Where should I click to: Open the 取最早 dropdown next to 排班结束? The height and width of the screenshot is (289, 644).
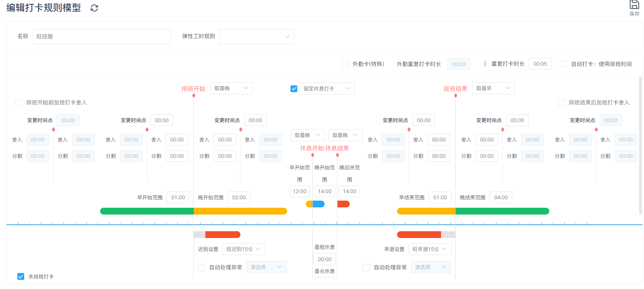click(x=493, y=88)
